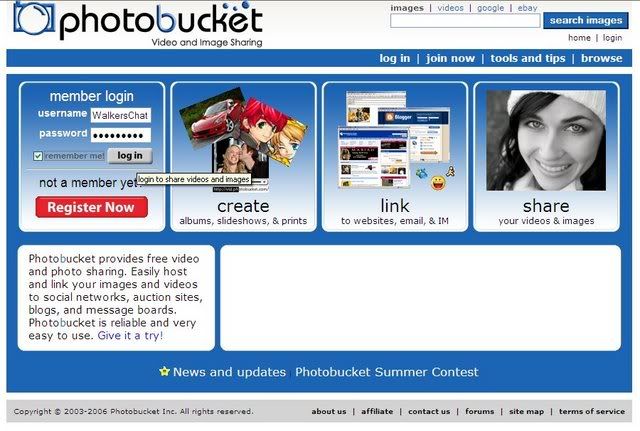Click the laughing smiley emoticon in link card
The height and width of the screenshot is (431, 640).
(x=438, y=183)
